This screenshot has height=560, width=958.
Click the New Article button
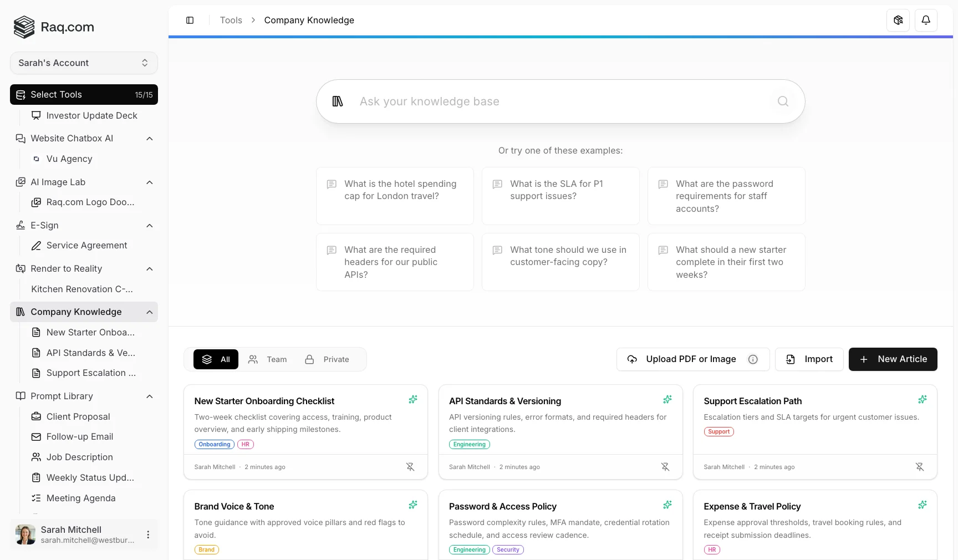tap(892, 359)
